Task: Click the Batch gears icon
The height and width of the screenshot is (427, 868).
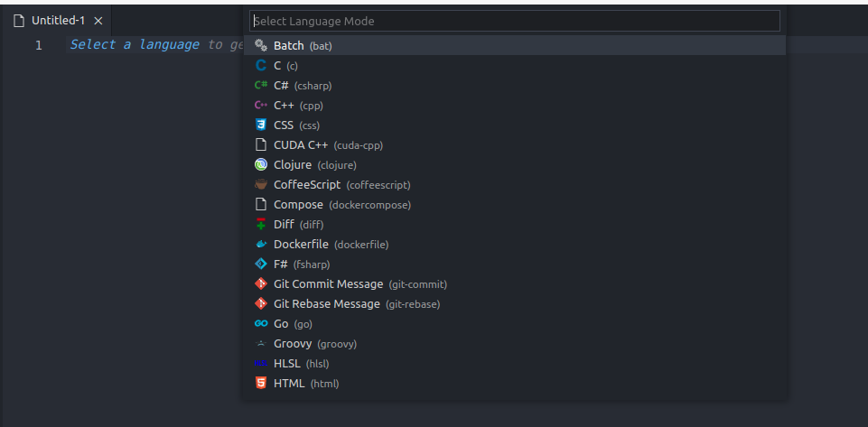Action: point(261,45)
